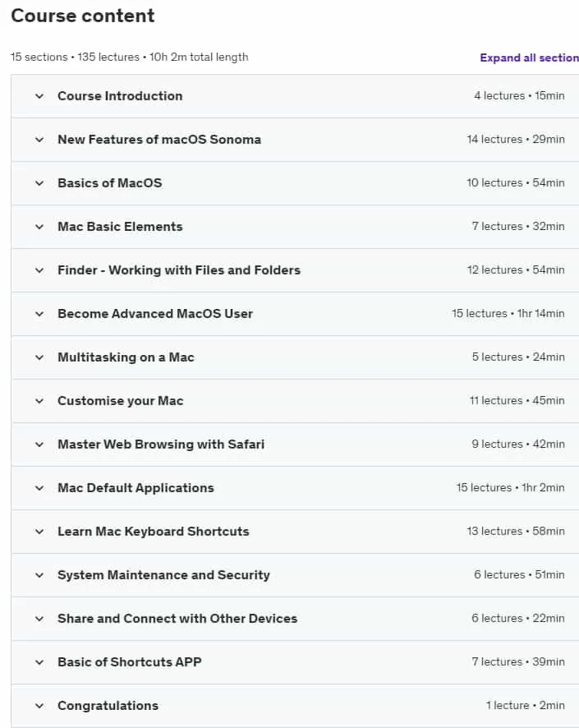
Task: Click 15 lectures 1hr 14min section info
Action: click(x=508, y=314)
